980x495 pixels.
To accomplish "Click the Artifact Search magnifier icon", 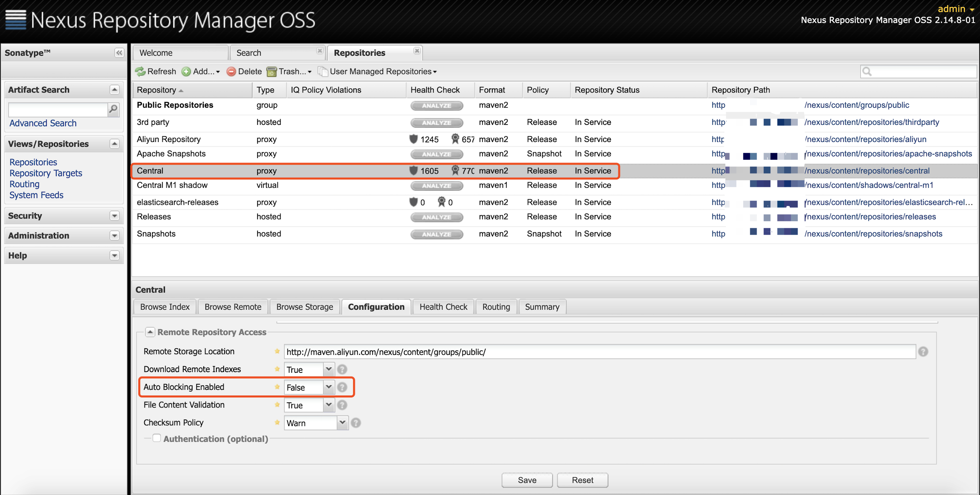I will [x=113, y=110].
